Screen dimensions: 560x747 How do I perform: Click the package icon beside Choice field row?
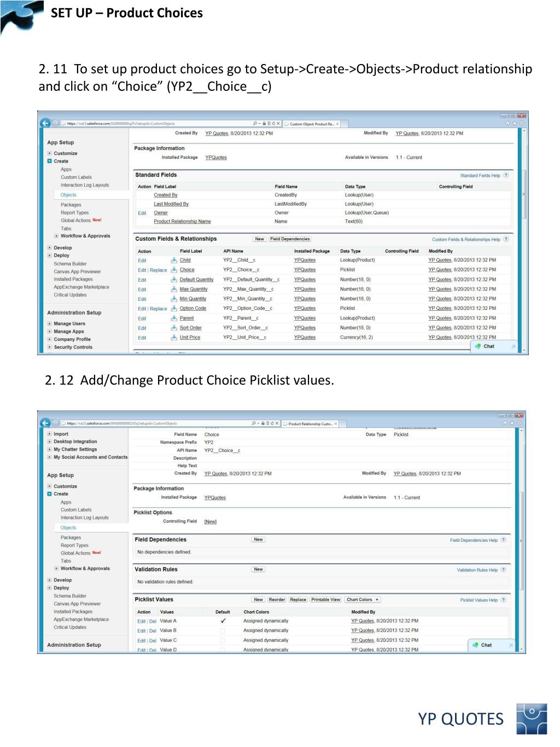(174, 270)
